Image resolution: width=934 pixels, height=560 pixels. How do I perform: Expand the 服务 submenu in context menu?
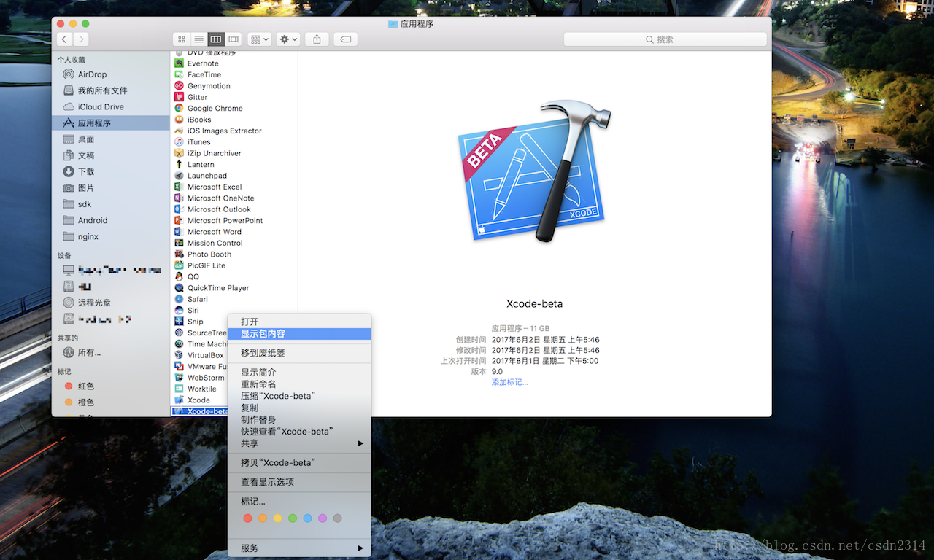299,548
